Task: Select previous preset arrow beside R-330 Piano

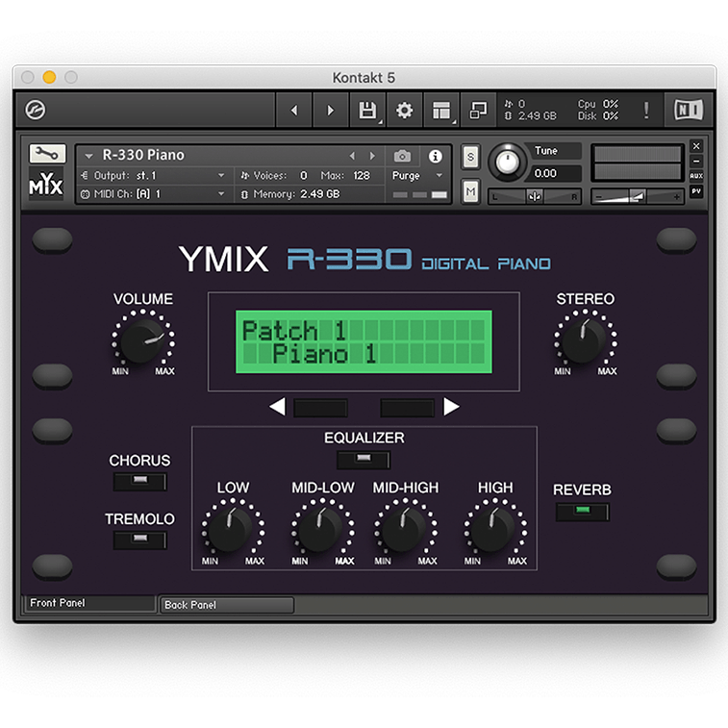Action: tap(352, 156)
